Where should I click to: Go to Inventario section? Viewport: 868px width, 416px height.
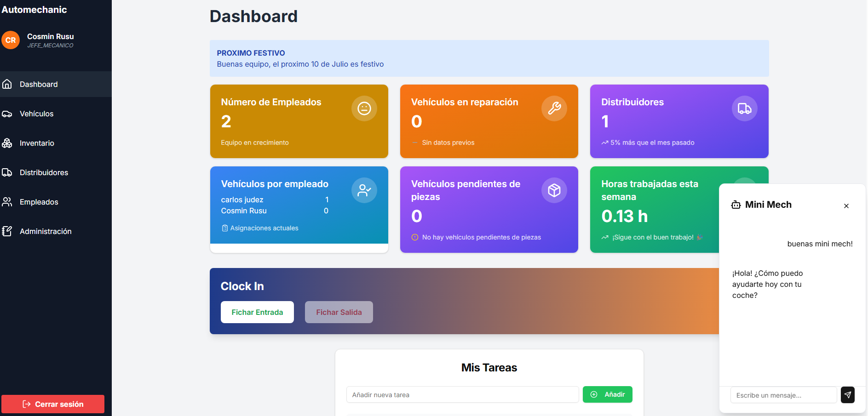click(x=37, y=143)
